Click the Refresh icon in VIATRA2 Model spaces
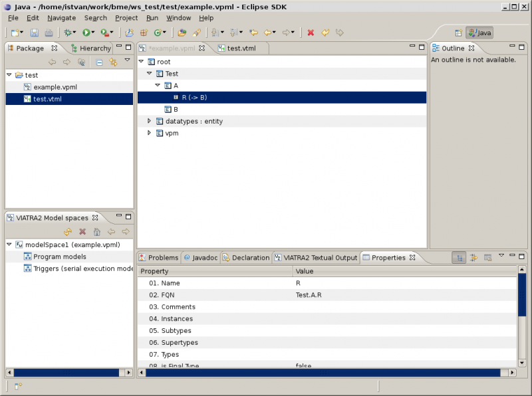 point(68,232)
